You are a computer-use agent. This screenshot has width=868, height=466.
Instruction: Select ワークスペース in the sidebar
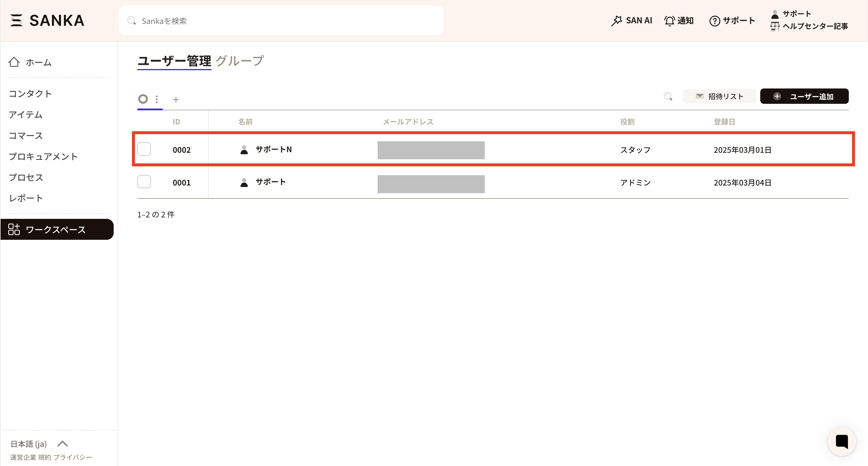pyautogui.click(x=57, y=229)
